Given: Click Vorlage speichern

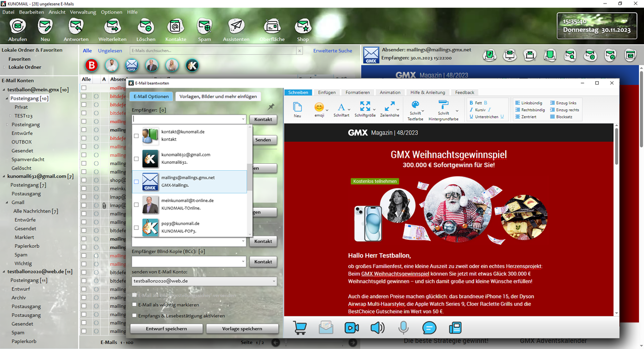Looking at the screenshot, I should (243, 329).
